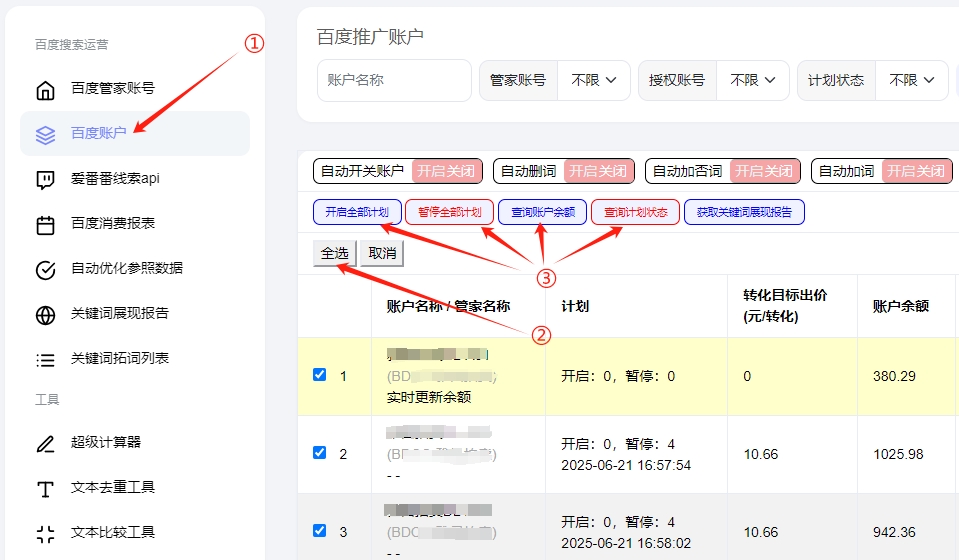The width and height of the screenshot is (959, 560).
Task: Click the calendar icon for 百度消费报表
Action: pos(45,225)
